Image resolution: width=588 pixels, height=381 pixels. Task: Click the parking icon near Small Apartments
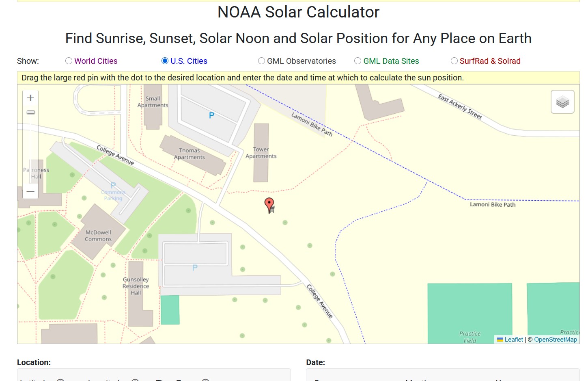click(x=211, y=115)
